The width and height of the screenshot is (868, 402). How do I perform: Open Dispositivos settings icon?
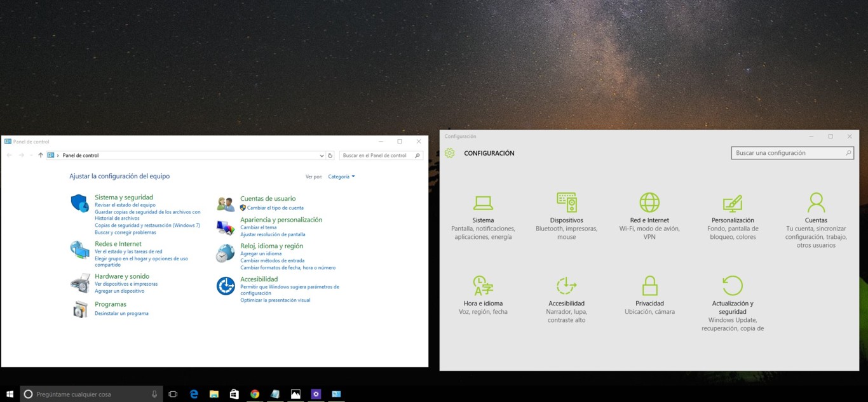point(566,203)
